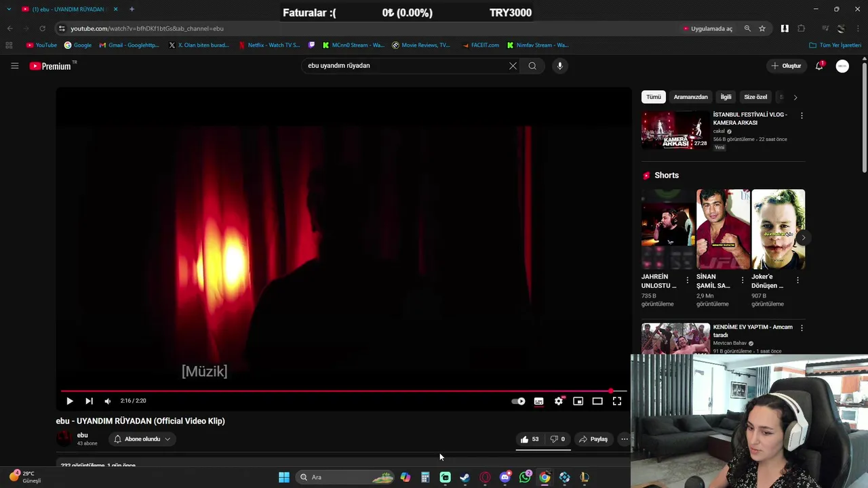The image size is (868, 488).
Task: Open the Tüm Yer İşaretleri bookmarks folder
Action: pyautogui.click(x=835, y=45)
